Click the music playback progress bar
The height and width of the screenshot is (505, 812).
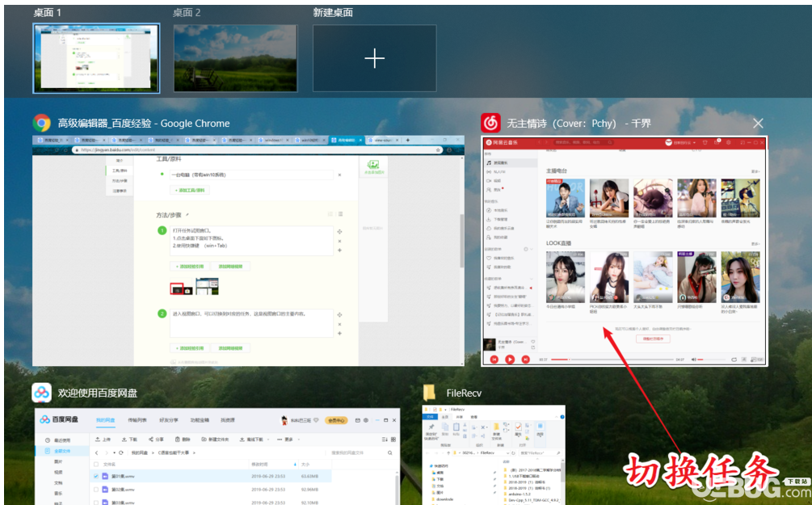(612, 359)
